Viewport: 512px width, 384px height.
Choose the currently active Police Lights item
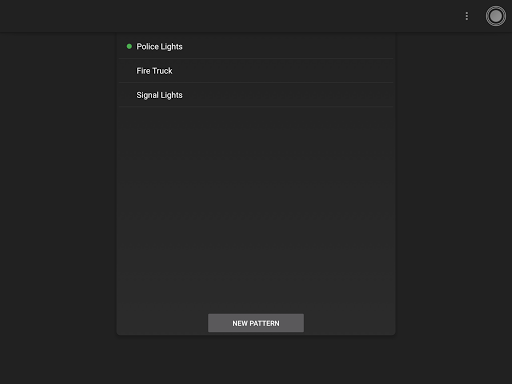pos(256,46)
